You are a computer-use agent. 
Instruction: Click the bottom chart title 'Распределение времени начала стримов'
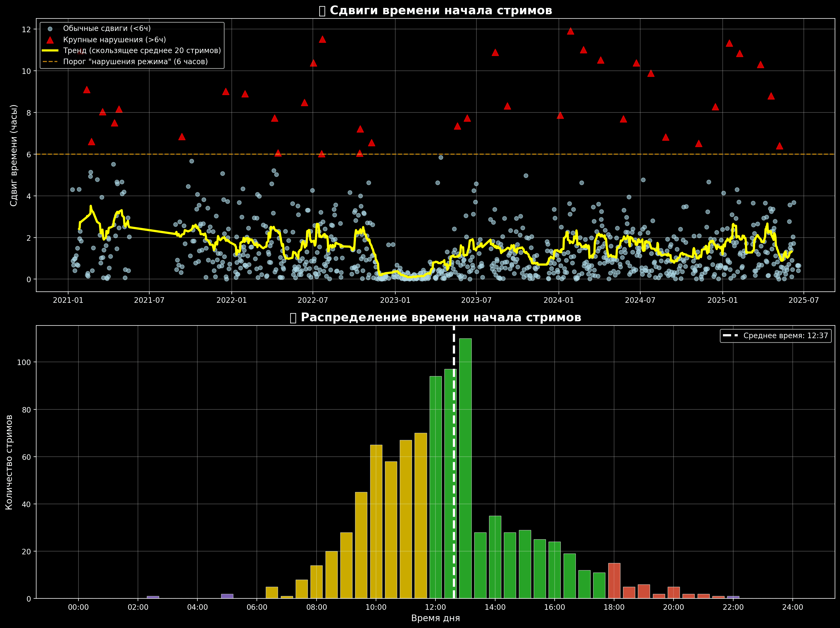click(441, 317)
